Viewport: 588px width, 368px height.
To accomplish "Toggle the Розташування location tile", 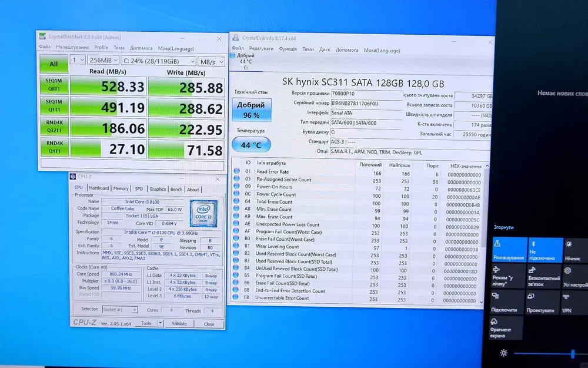I will 509,250.
